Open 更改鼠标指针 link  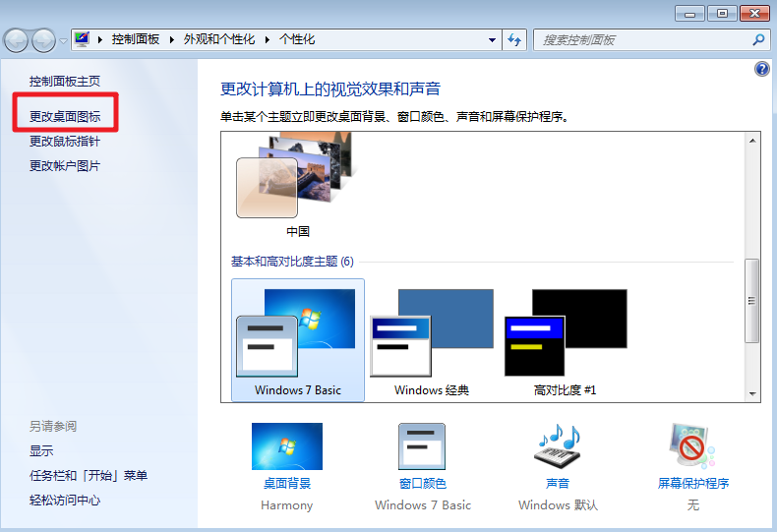pos(64,142)
